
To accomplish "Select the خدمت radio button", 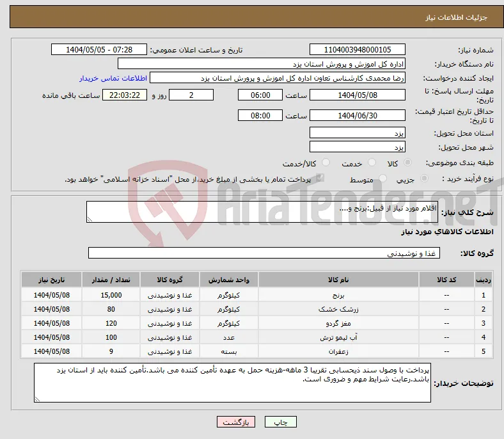I will point(372,163).
